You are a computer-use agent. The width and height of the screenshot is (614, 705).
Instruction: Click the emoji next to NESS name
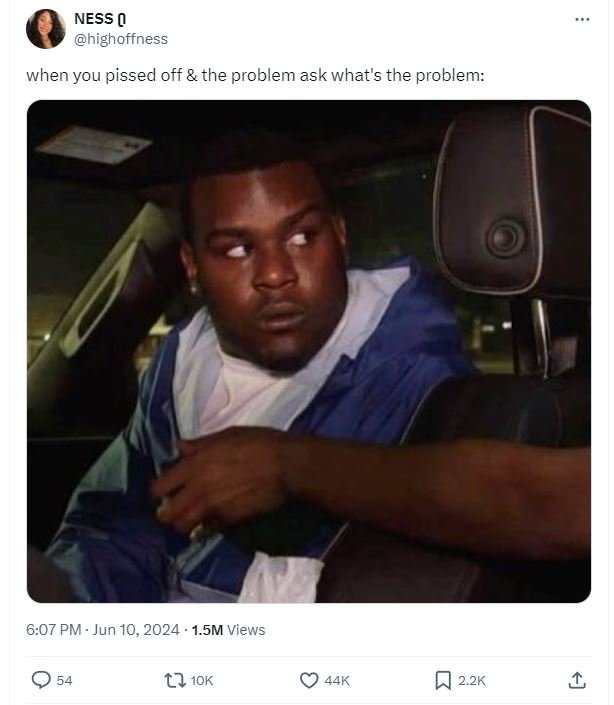click(121, 19)
